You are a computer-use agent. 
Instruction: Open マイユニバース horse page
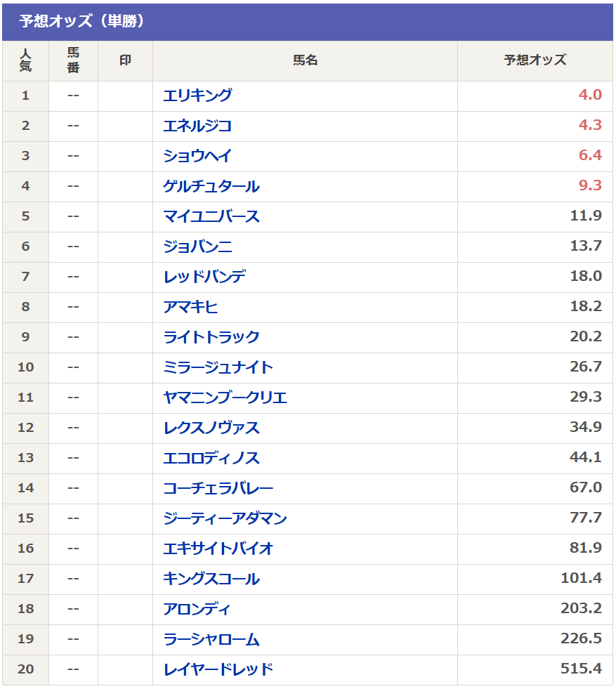point(211,216)
